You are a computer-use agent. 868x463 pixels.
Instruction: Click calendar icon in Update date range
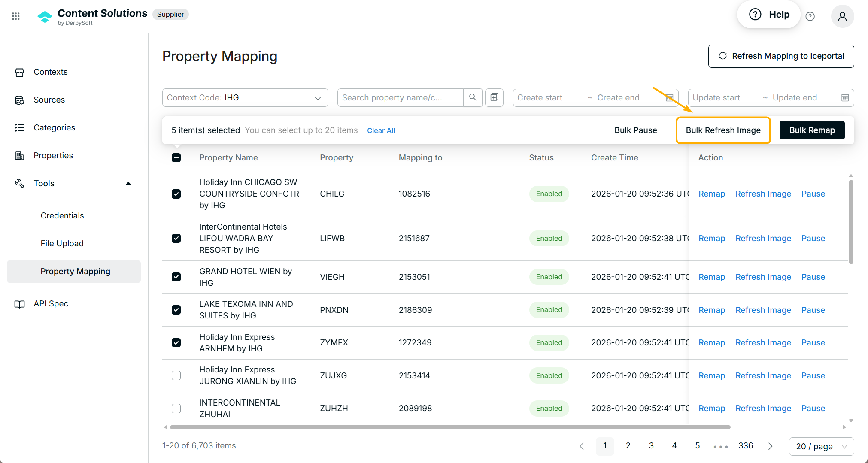click(845, 97)
